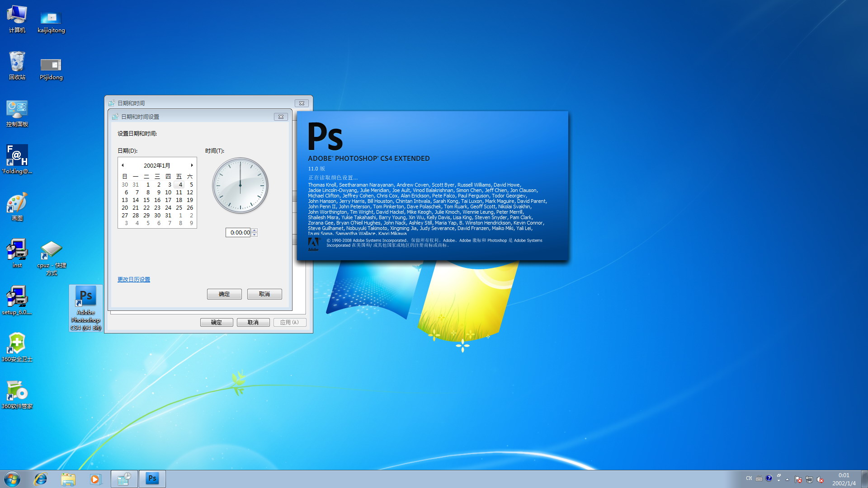Click the 0:00:00 time input field
This screenshot has width=868, height=488.
click(x=239, y=233)
